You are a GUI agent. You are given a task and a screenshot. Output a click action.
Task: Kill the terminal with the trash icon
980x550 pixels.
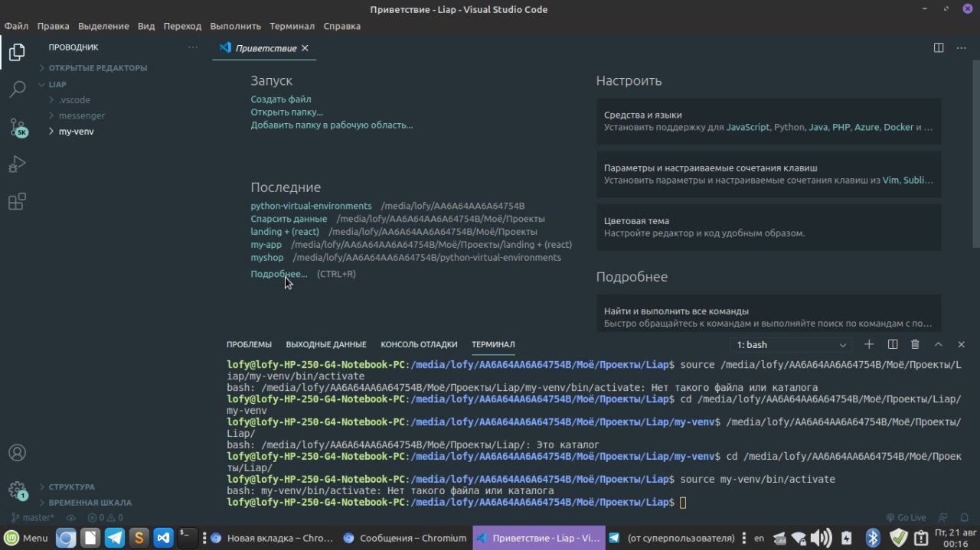(915, 344)
